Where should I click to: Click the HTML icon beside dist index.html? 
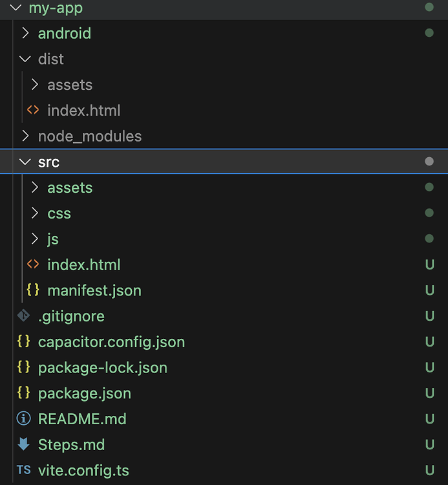pyautogui.click(x=32, y=111)
